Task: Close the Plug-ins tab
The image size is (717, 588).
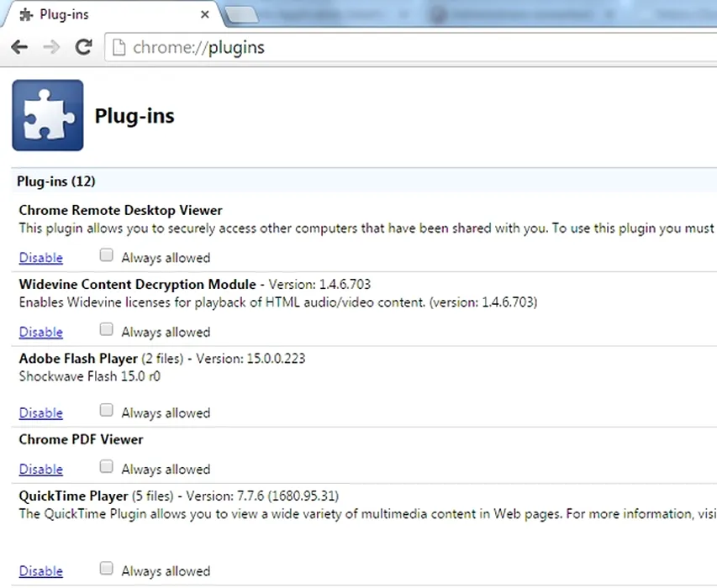Action: [205, 14]
